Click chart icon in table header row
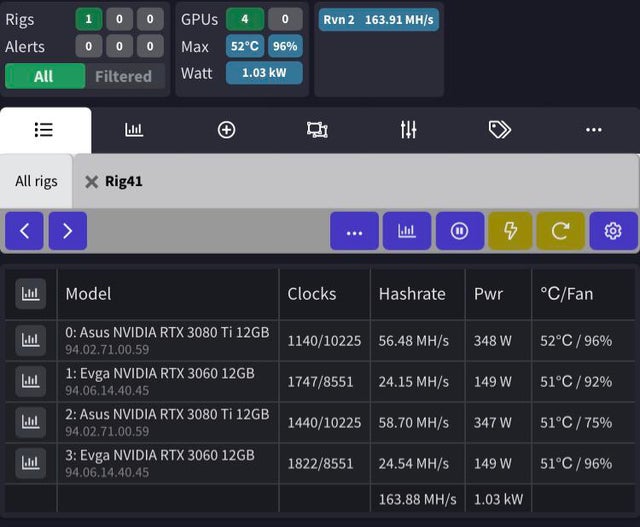Viewport: 640px width, 527px height. pos(31,294)
